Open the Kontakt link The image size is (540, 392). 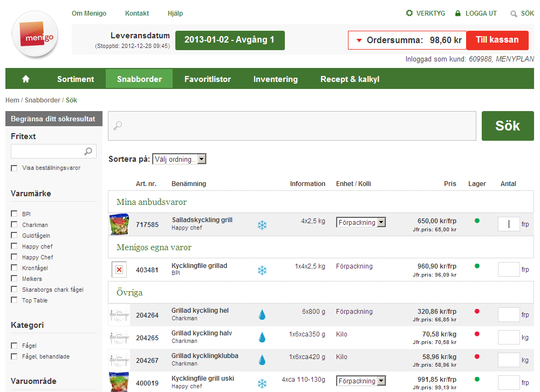(136, 13)
